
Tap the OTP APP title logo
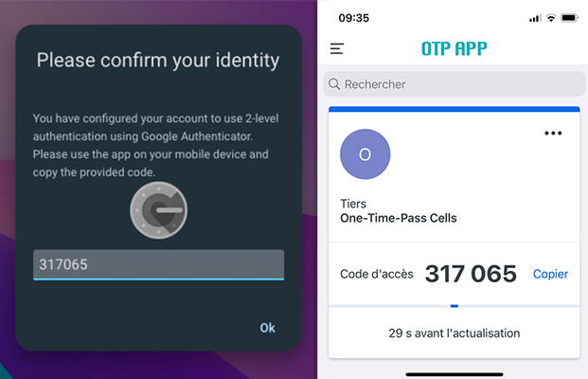tap(454, 48)
